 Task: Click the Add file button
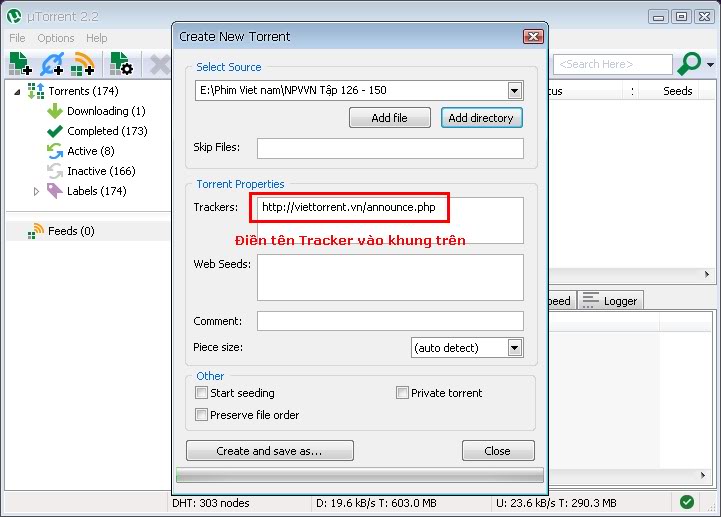389,118
